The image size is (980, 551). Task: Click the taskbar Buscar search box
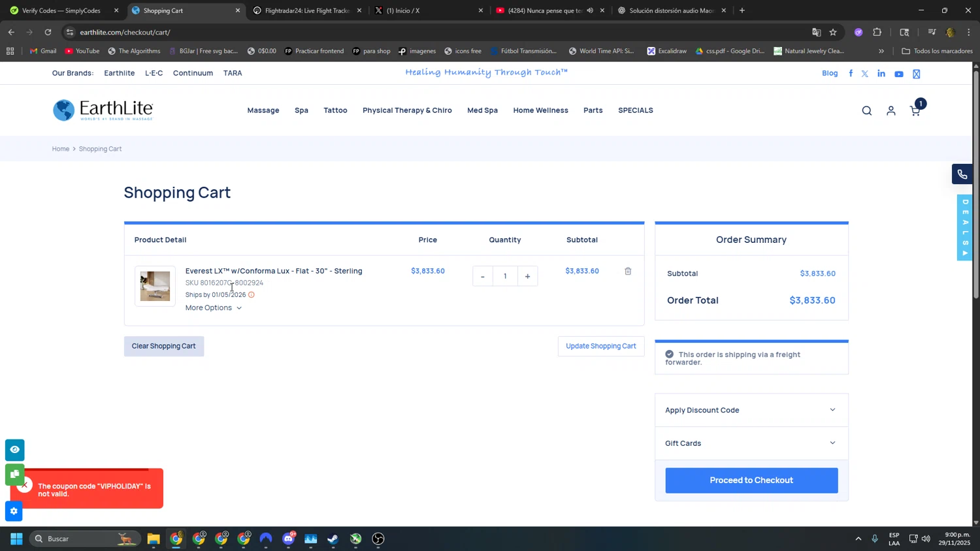[x=85, y=539]
